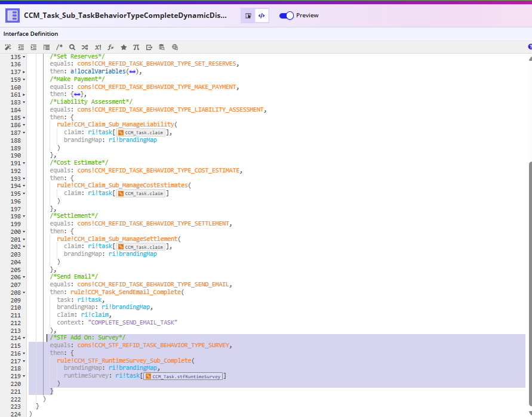Click the CCM_Task.stfRuntimeSurvey field chip
Image resolution: width=532 pixels, height=417 pixels.
click(x=183, y=376)
